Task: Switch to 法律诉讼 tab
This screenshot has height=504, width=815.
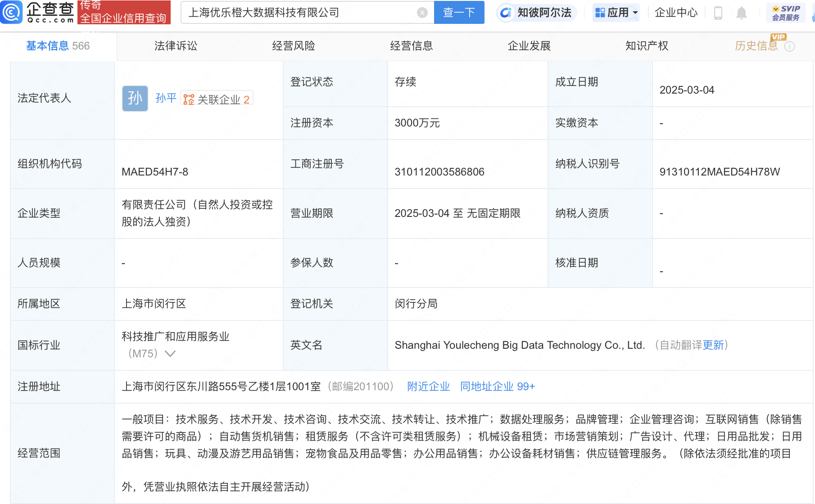Action: pos(176,46)
